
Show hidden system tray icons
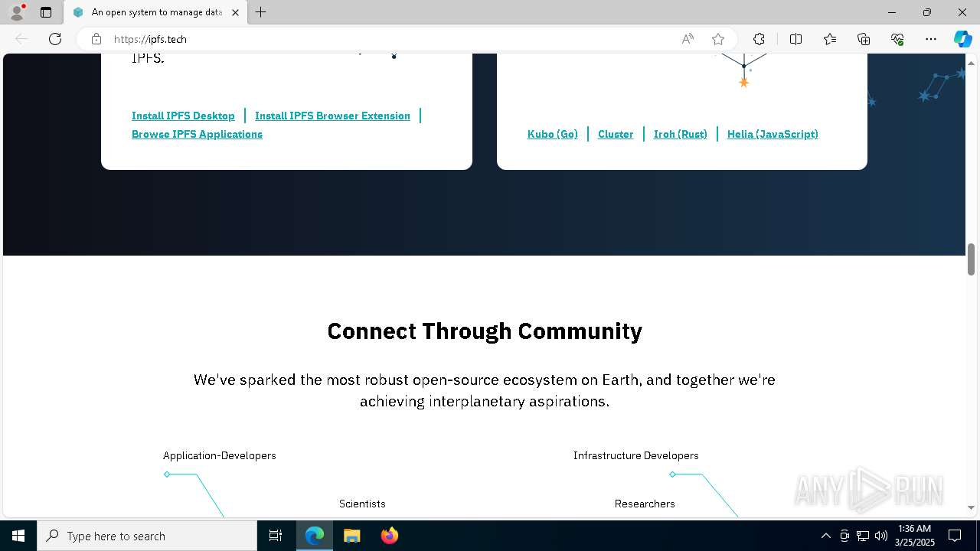[825, 536]
